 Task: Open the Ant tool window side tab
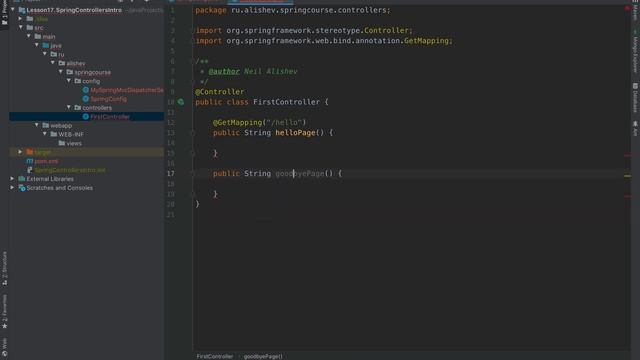tap(635, 128)
